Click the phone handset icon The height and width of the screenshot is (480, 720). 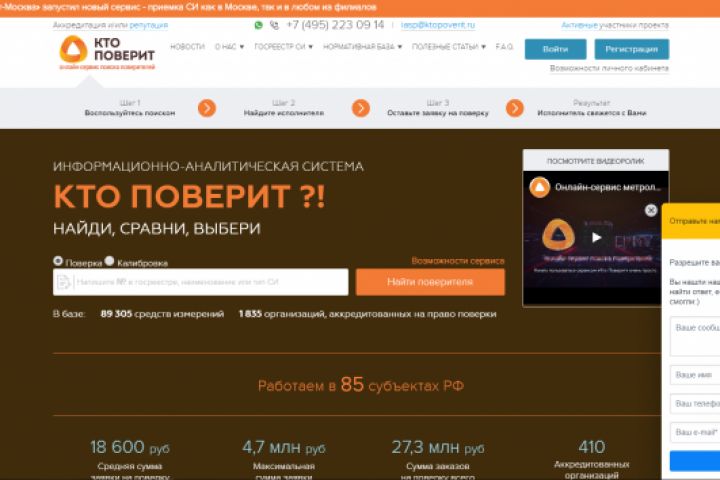tap(274, 25)
